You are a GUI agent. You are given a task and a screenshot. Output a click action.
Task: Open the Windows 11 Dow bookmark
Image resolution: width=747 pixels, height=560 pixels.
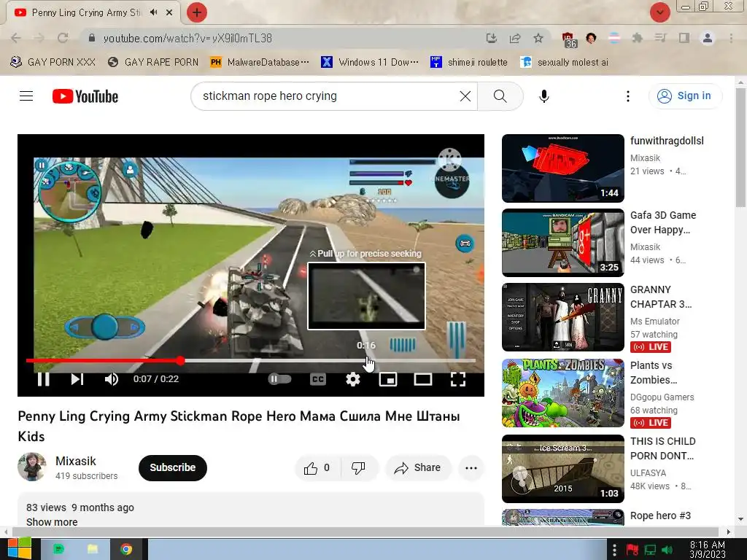tap(370, 62)
